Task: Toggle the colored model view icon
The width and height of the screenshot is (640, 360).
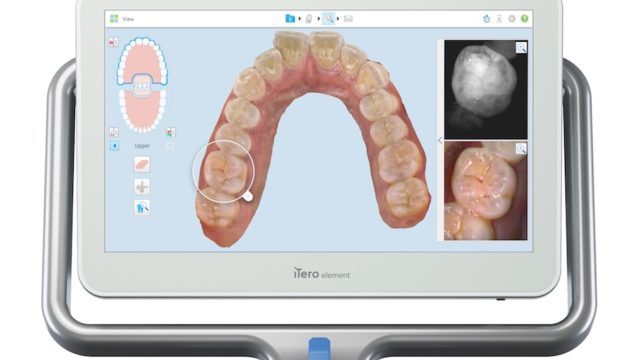Action: (171, 132)
